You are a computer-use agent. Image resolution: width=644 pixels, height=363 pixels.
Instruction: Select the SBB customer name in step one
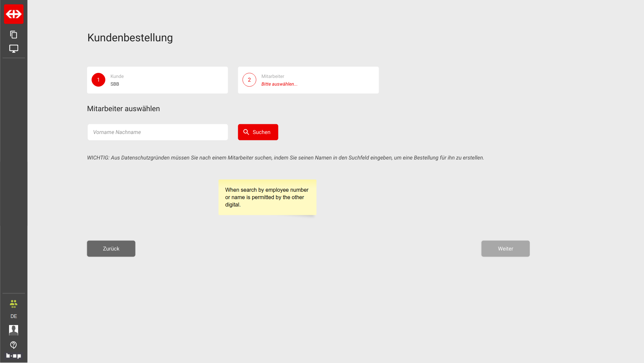tap(115, 84)
